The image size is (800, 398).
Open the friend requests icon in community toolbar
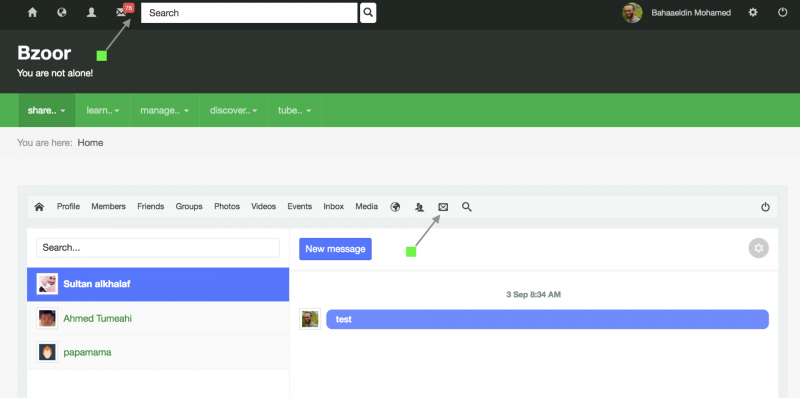click(419, 207)
